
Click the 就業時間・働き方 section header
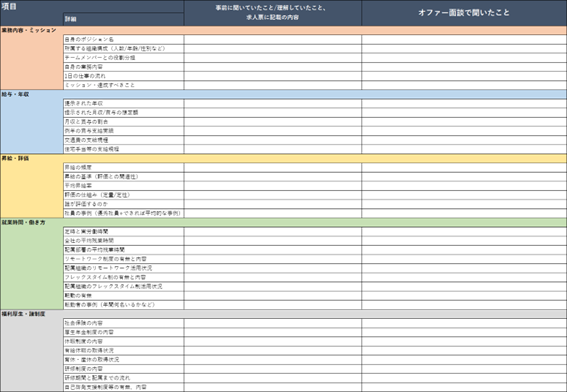(x=24, y=222)
